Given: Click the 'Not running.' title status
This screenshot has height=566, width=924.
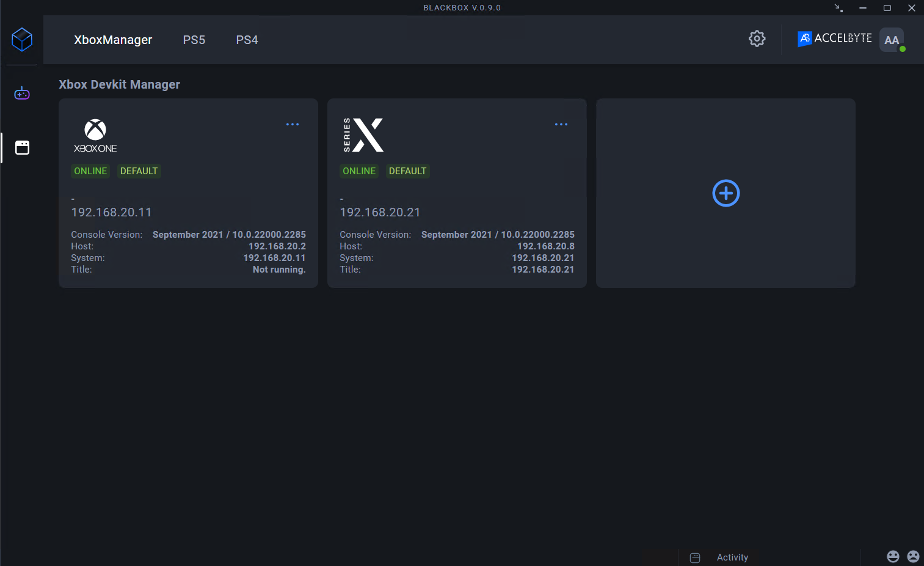Looking at the screenshot, I should [x=279, y=270].
